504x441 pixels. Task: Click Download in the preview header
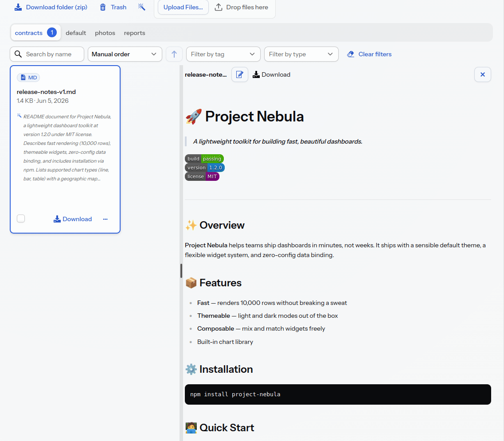click(271, 74)
